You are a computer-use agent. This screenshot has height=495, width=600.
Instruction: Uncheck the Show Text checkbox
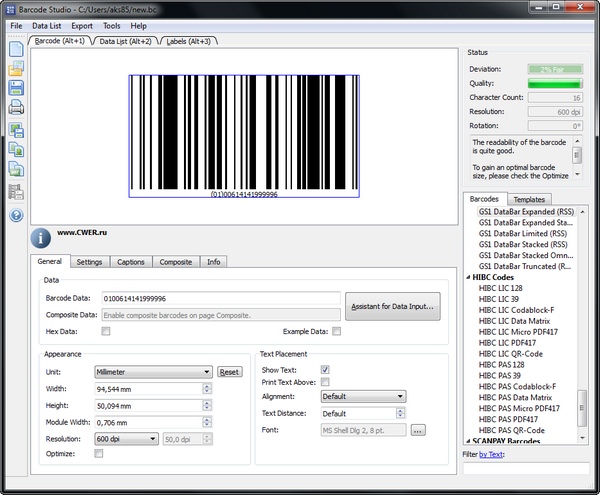click(x=327, y=370)
